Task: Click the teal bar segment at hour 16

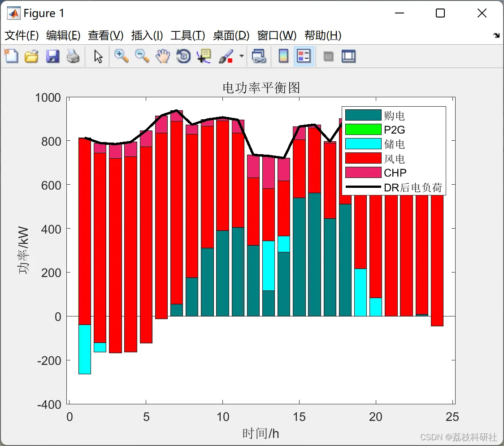Action: coord(314,255)
